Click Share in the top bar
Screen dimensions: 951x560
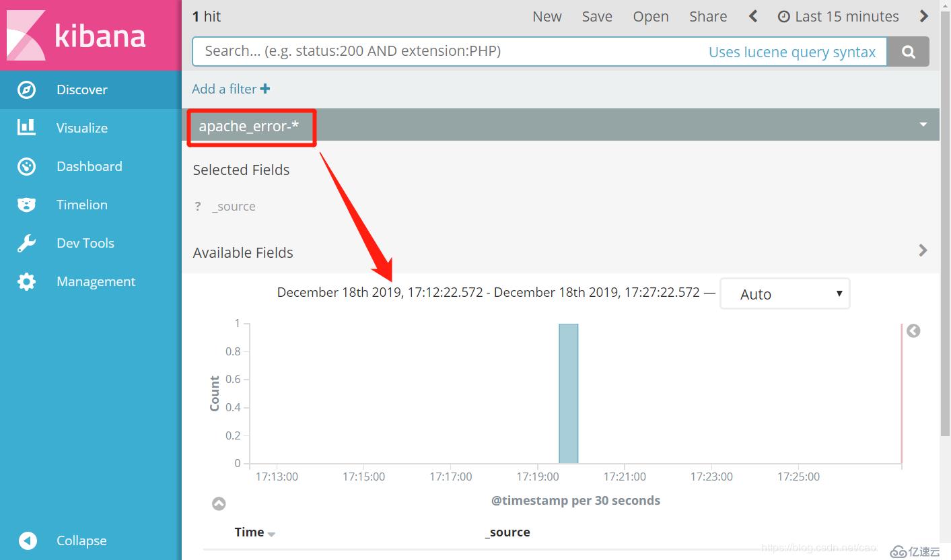point(708,17)
